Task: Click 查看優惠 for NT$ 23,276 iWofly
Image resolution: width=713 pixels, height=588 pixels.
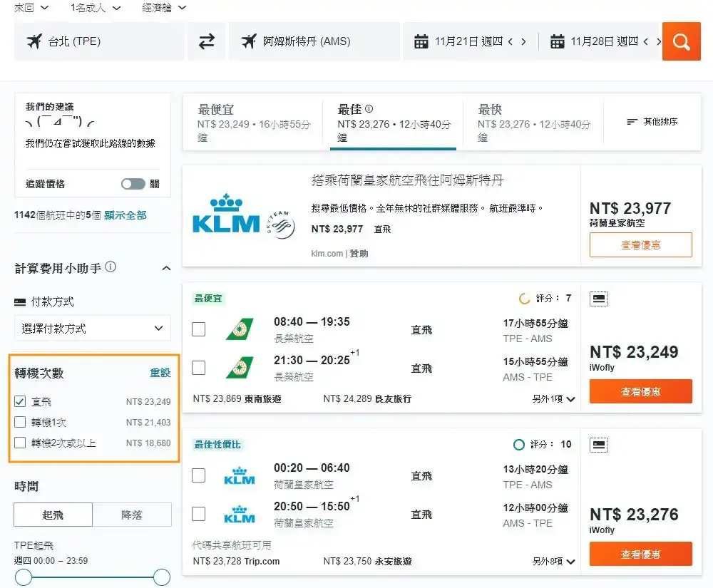Action: point(641,554)
